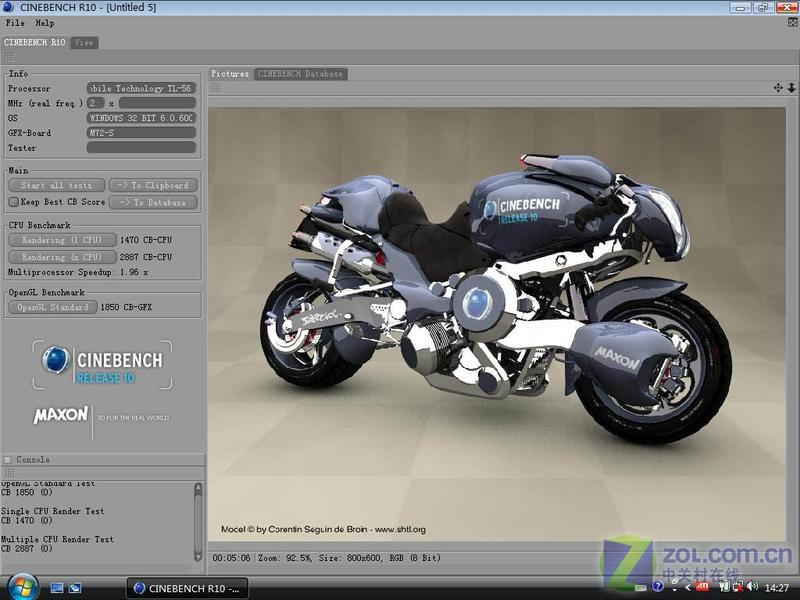The image size is (800, 600).
Task: Click the OS info field
Action: pyautogui.click(x=141, y=118)
